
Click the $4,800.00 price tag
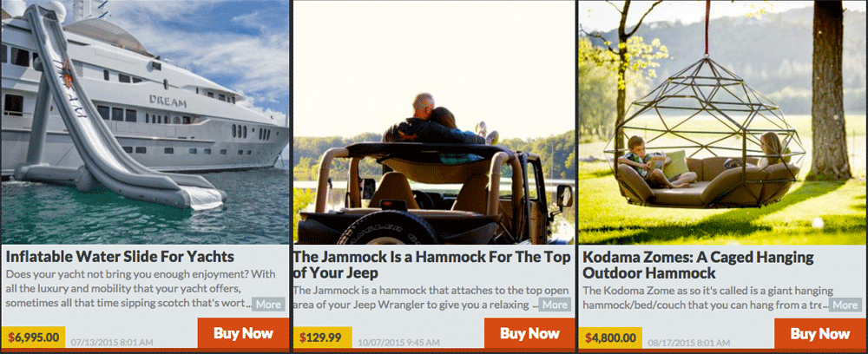(610, 338)
